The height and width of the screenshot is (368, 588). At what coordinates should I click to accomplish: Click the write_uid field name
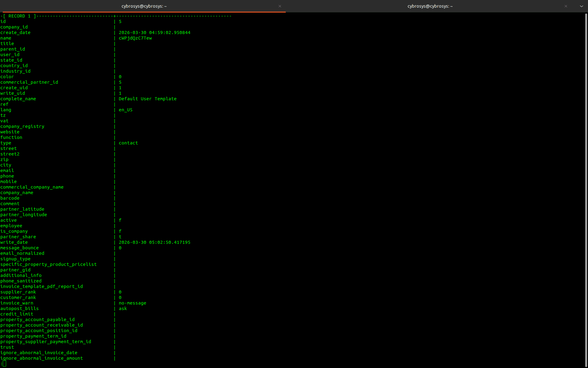[x=13, y=93]
